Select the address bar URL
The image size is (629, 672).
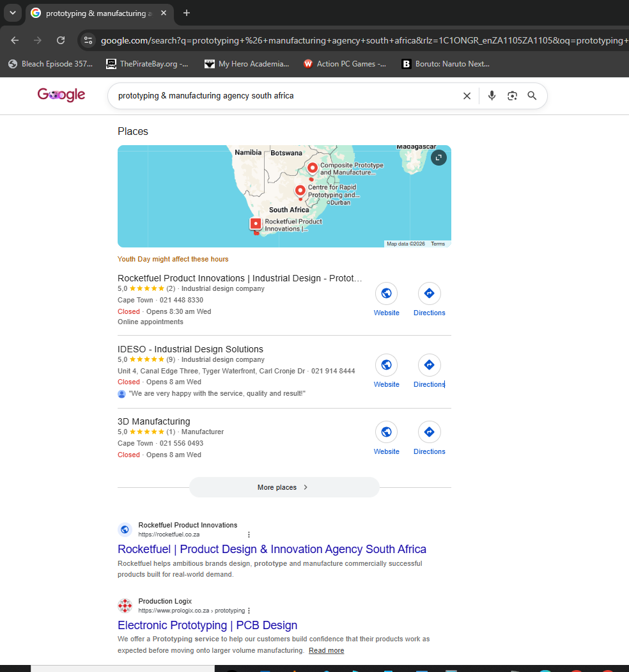[364, 40]
